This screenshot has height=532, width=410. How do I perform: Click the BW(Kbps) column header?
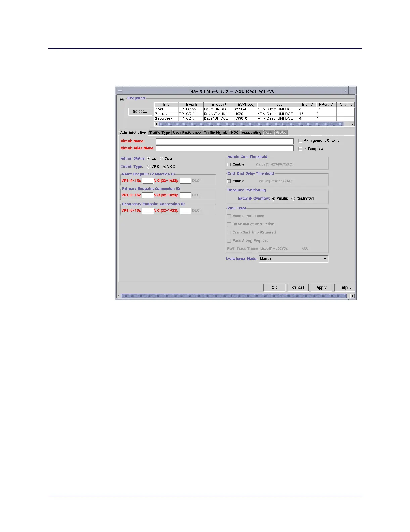(x=246, y=105)
